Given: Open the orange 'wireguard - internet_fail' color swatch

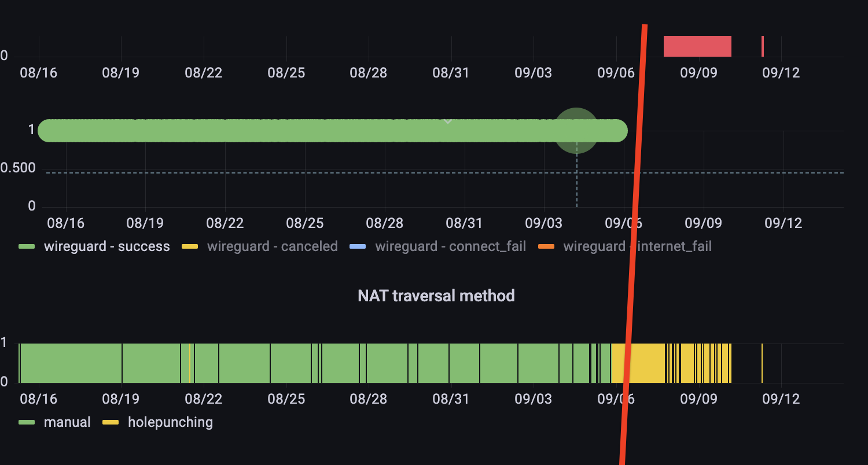Looking at the screenshot, I should coord(546,247).
